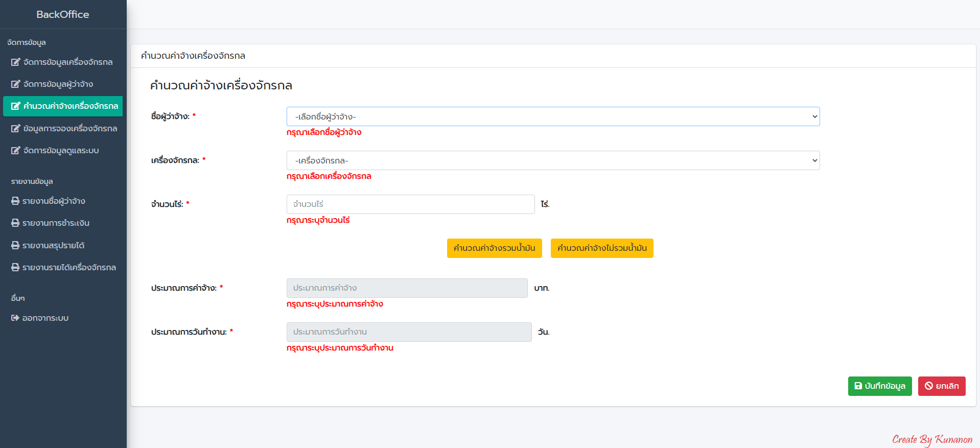Expand the เครื่องจักรกล selection dropdown
Viewport: 980px width, 448px height.
point(553,160)
